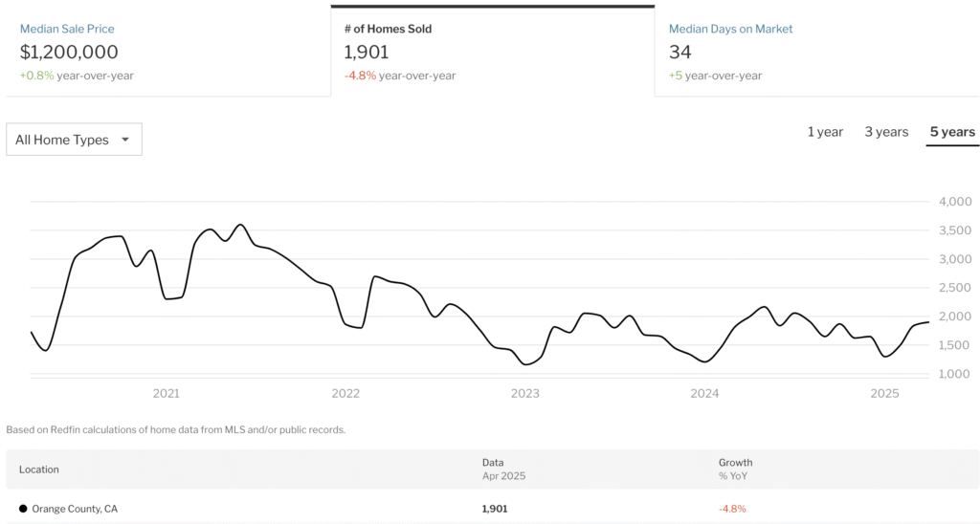Click the Data Apr 2025 column header
The width and height of the screenshot is (980, 524).
pos(503,469)
